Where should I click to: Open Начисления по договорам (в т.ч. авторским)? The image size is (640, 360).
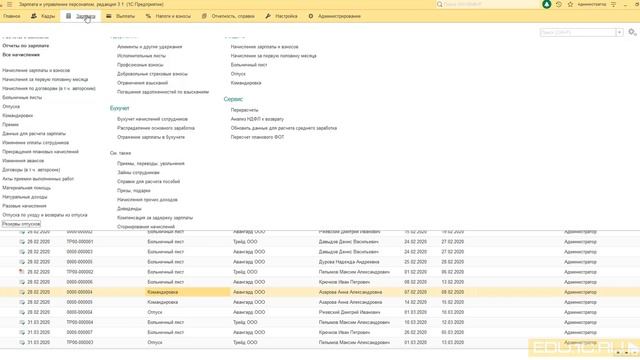[49, 88]
